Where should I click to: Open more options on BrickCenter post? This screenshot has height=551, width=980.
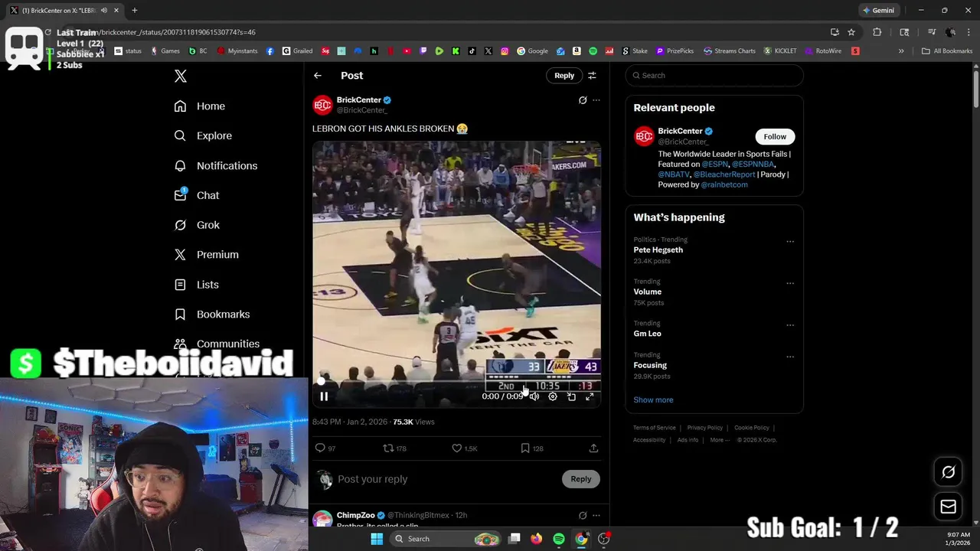click(x=596, y=100)
